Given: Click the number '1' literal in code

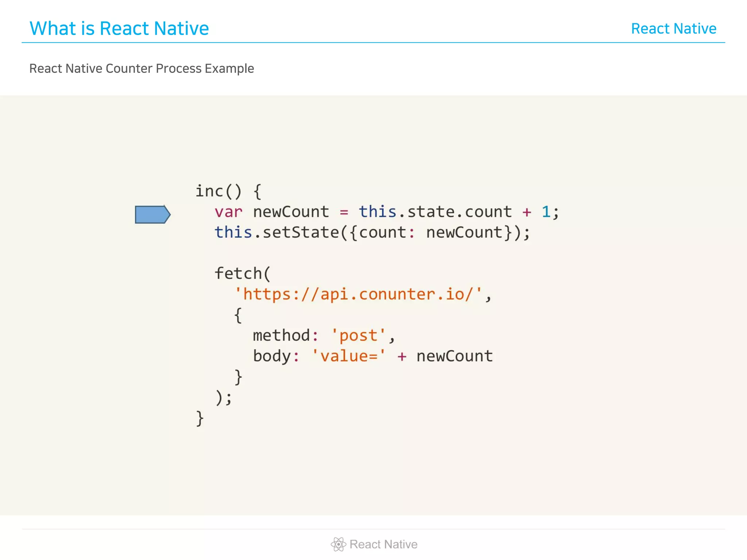Looking at the screenshot, I should (546, 212).
